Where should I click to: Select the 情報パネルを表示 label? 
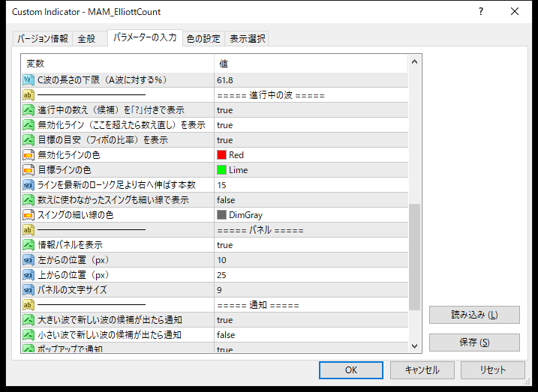click(x=70, y=245)
